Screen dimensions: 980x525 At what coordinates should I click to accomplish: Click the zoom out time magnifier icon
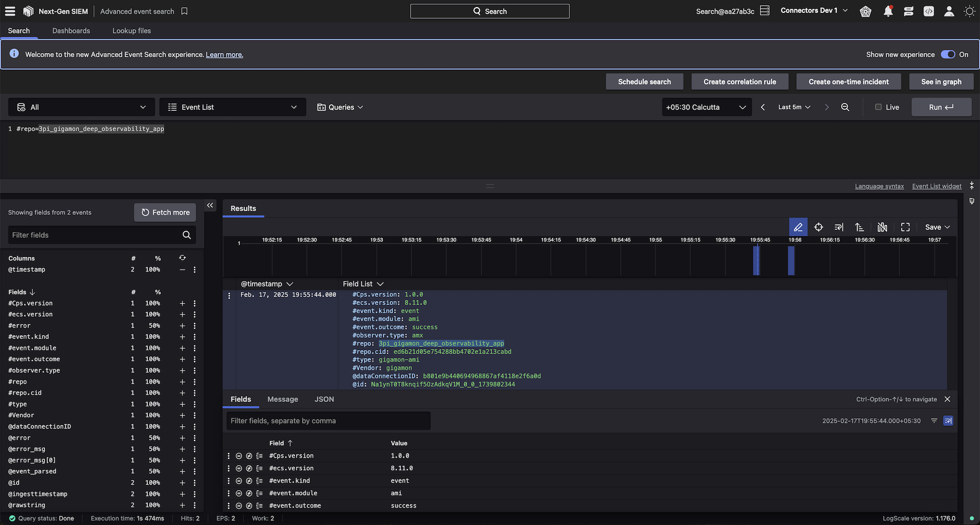(845, 107)
